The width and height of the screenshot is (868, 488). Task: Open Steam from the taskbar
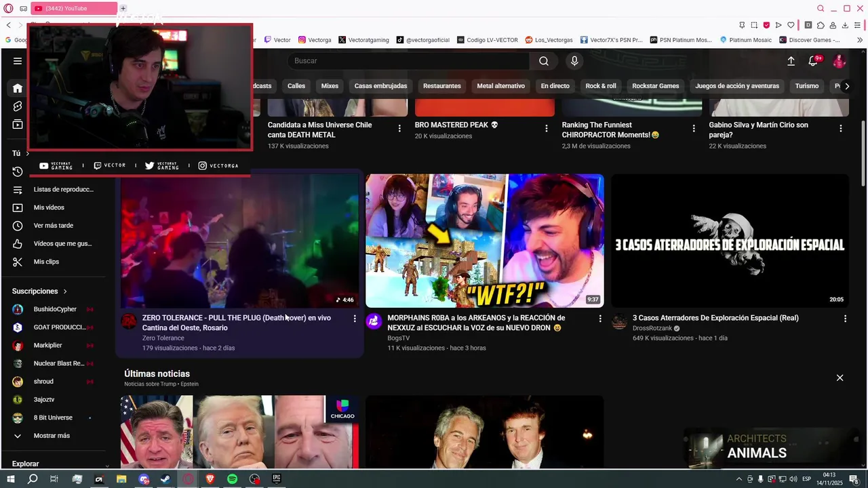click(165, 479)
